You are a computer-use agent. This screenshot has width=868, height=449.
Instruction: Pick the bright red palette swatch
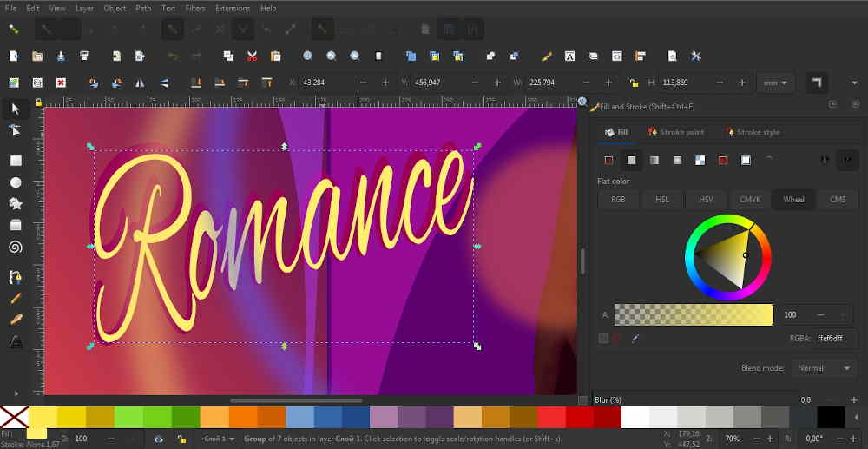(x=551, y=417)
